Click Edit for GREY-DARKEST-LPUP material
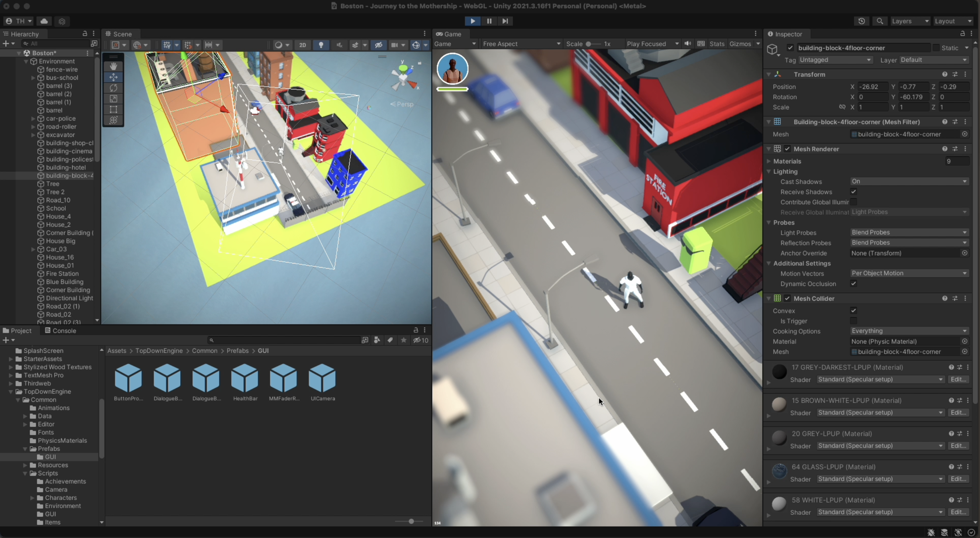The image size is (980, 538). [x=958, y=379]
